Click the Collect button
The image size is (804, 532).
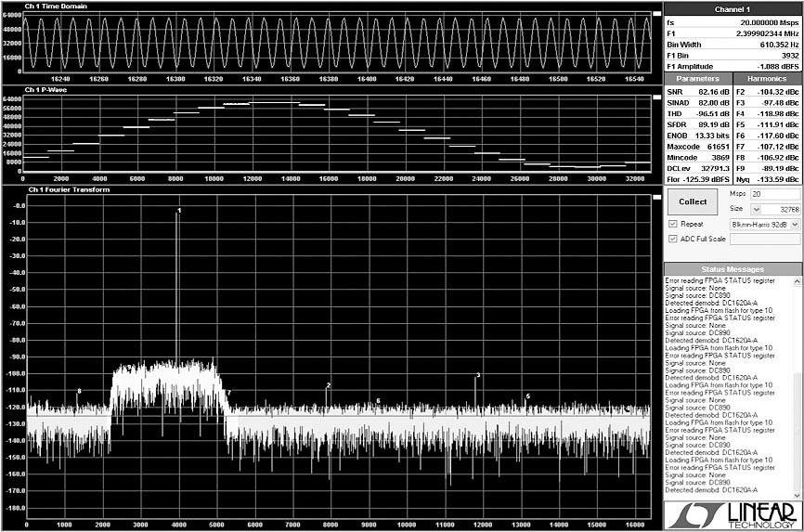tap(693, 202)
